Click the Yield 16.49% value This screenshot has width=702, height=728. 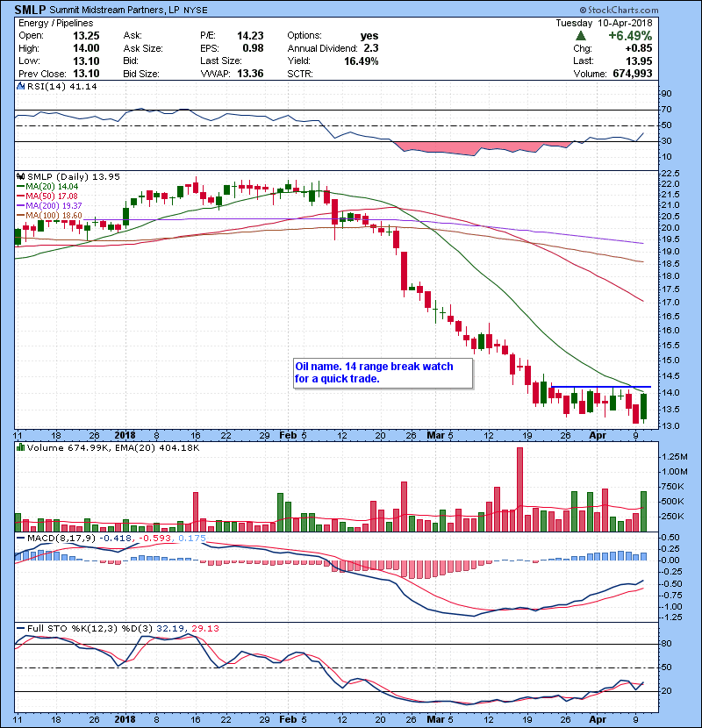coord(361,61)
